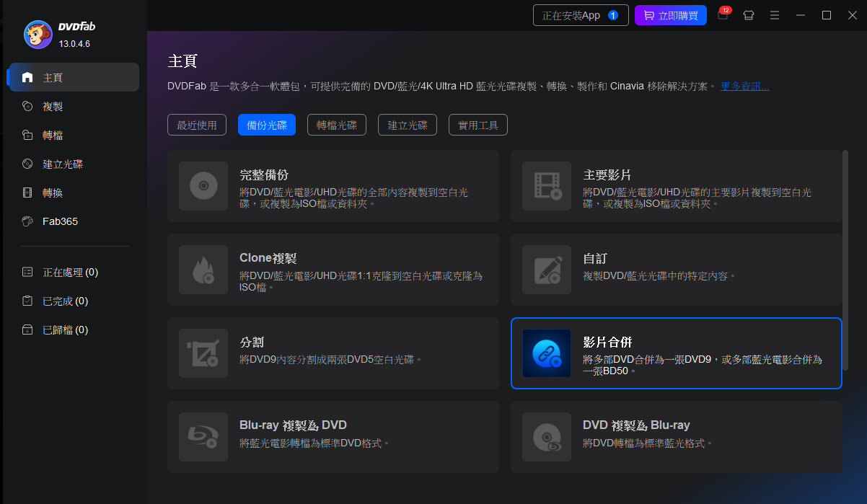Click the Clone flame icon
Image resolution: width=867 pixels, height=504 pixels.
[x=203, y=270]
